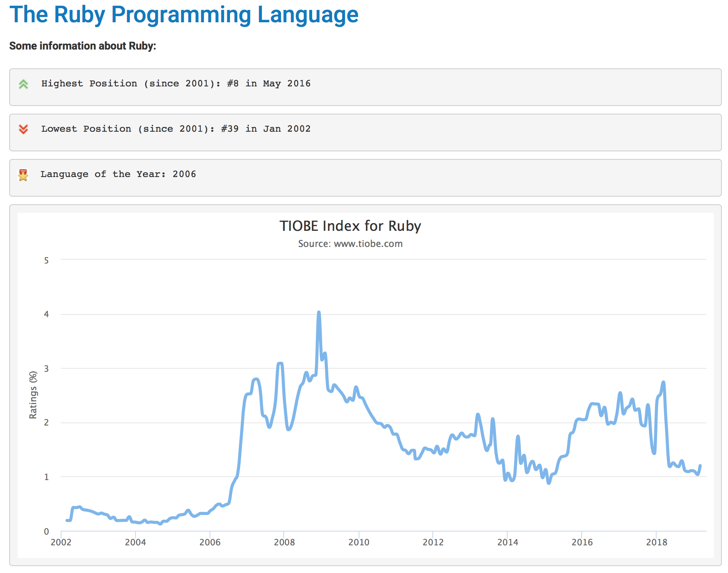Click the 'Ratings (%)' axis label

tap(33, 395)
